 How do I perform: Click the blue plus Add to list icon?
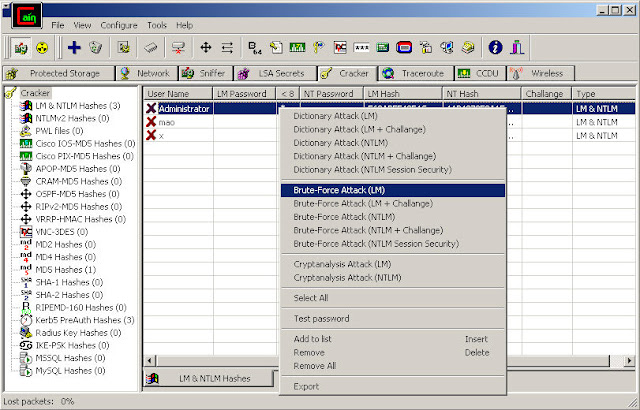coord(74,48)
